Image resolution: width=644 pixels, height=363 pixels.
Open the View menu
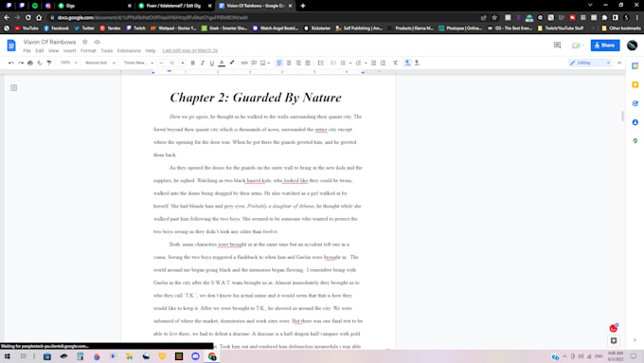click(53, 50)
